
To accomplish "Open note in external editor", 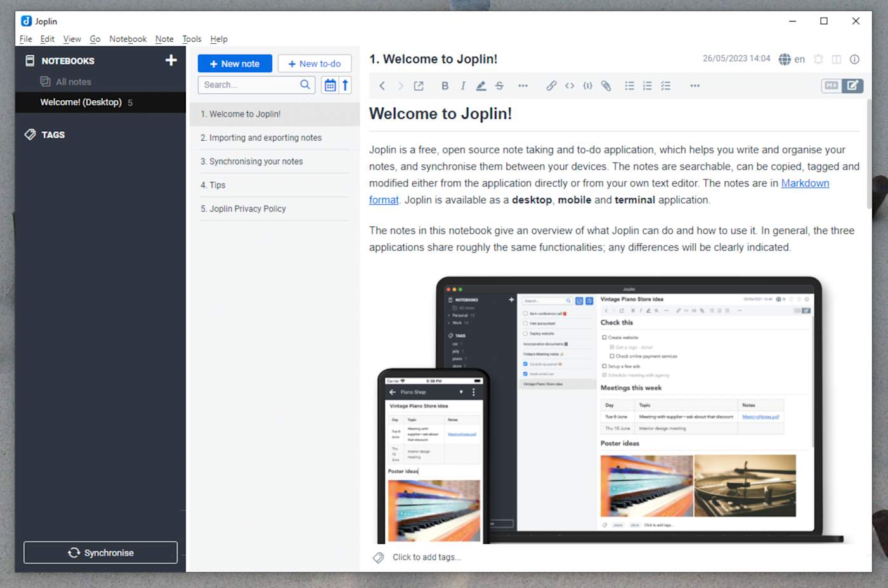I will [419, 86].
